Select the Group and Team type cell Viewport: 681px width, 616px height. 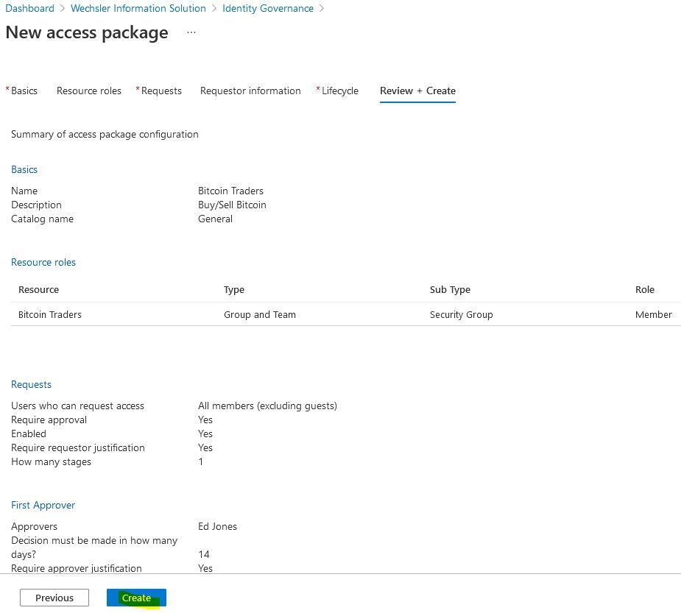[260, 314]
